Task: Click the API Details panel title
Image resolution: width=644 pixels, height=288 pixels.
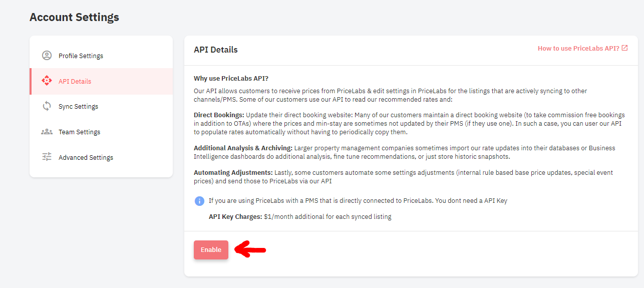Action: 216,50
